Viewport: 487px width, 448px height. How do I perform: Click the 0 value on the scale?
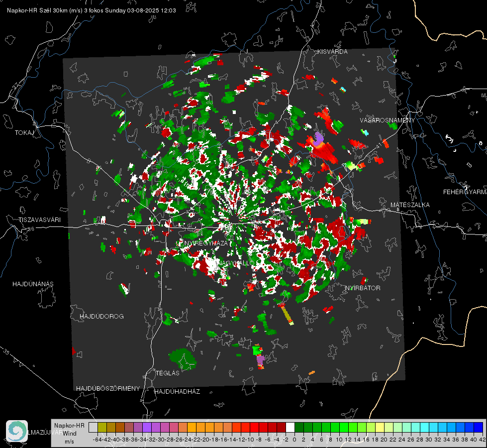tap(294, 440)
